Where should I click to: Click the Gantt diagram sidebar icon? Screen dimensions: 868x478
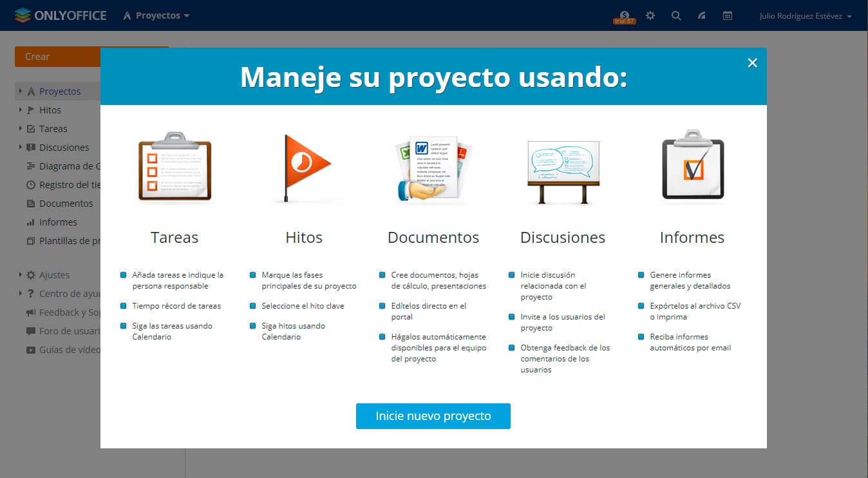click(31, 166)
